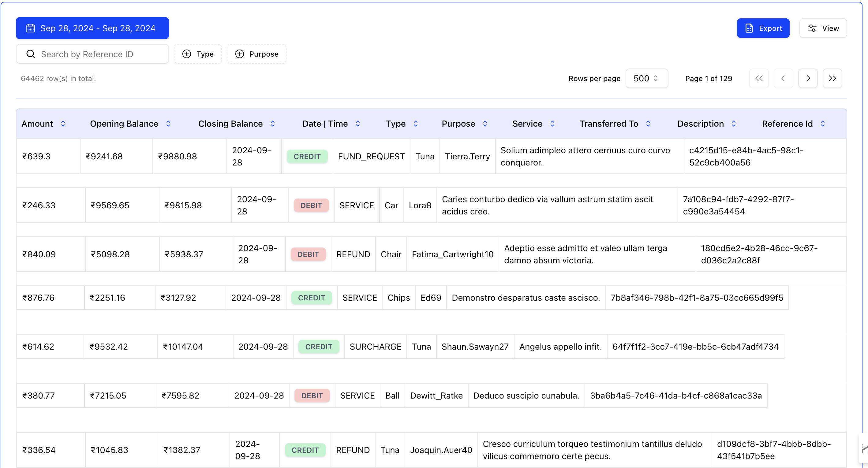Open the View options button
The width and height of the screenshot is (868, 468).
823,28
